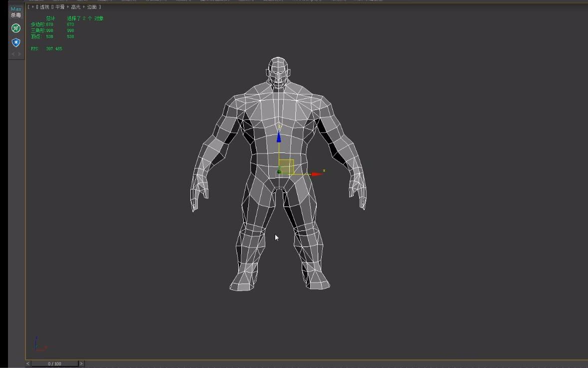The width and height of the screenshot is (588, 368).
Task: Open the 平滑 + 高光 shading menu
Action: [x=60, y=6]
